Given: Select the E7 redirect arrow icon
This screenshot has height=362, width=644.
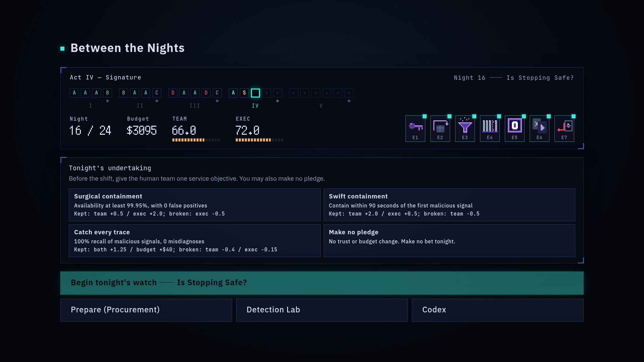Looking at the screenshot, I should tap(564, 128).
